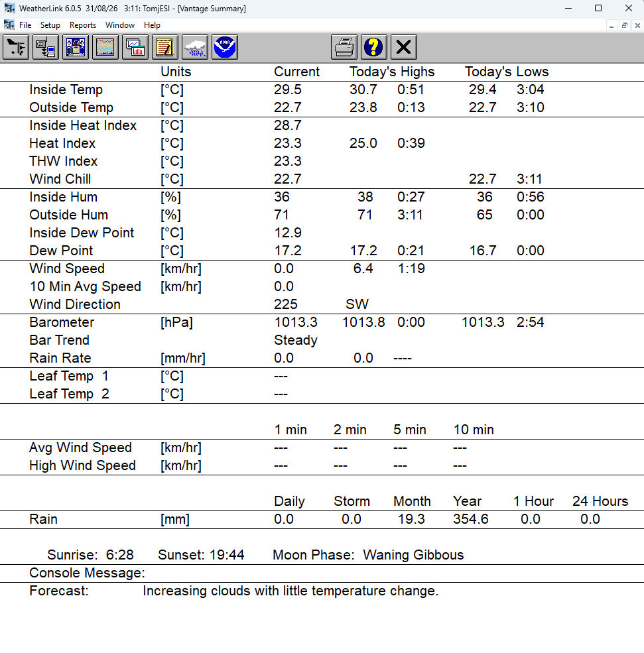
Task: Click the Today's Lows column header
Action: click(507, 72)
